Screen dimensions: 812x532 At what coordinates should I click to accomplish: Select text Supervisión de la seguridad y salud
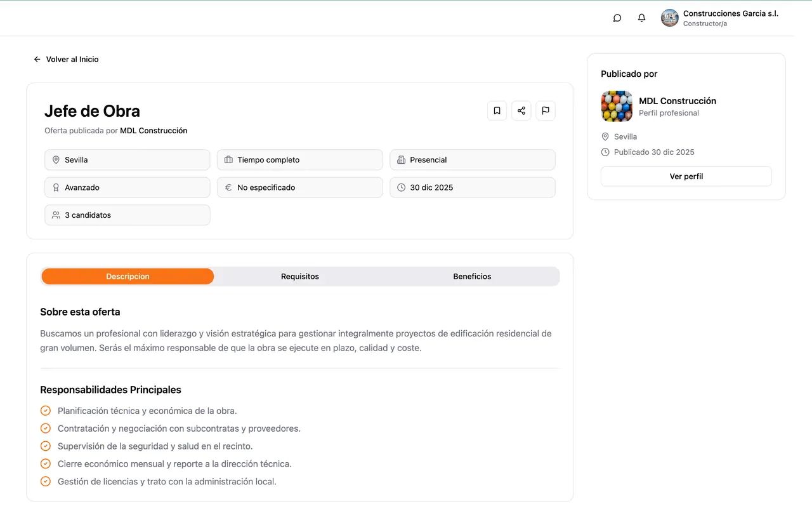point(155,446)
